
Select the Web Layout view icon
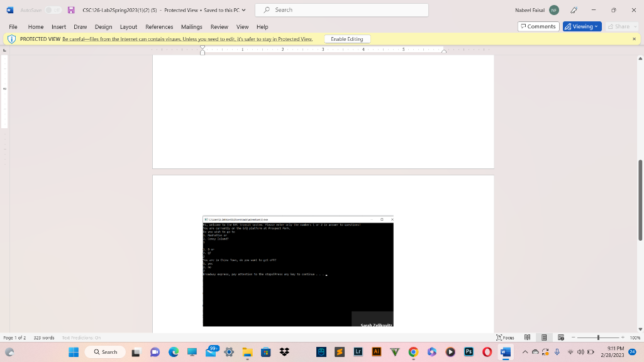562,337
